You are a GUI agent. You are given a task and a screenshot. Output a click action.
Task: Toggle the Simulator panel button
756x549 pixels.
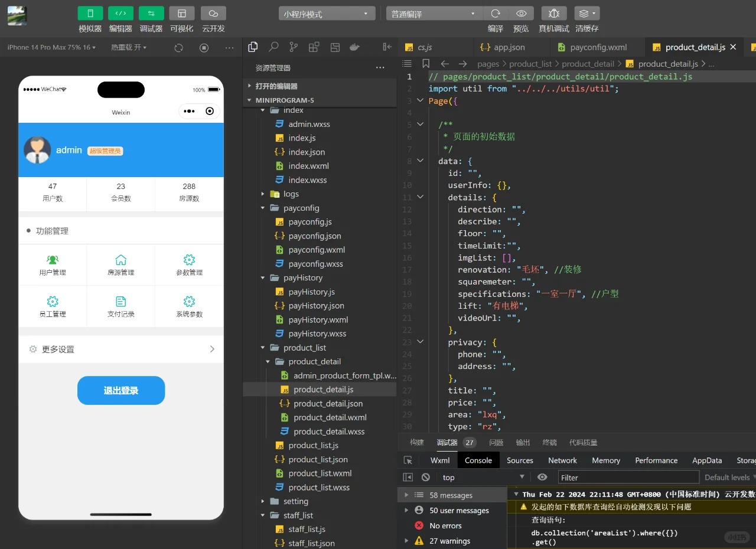[x=90, y=14]
